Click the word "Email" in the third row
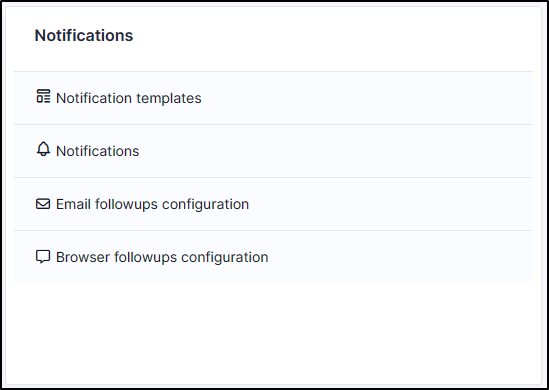 pyautogui.click(x=73, y=204)
